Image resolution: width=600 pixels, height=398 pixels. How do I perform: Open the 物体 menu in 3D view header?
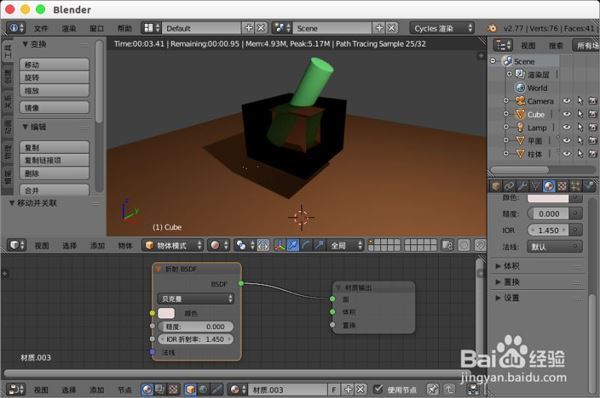pyautogui.click(x=125, y=245)
